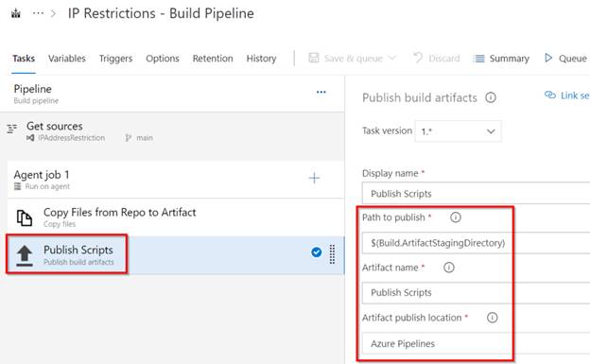This screenshot has height=364, width=590.
Task: Select the Publish Scripts task
Action: pyautogui.click(x=176, y=255)
